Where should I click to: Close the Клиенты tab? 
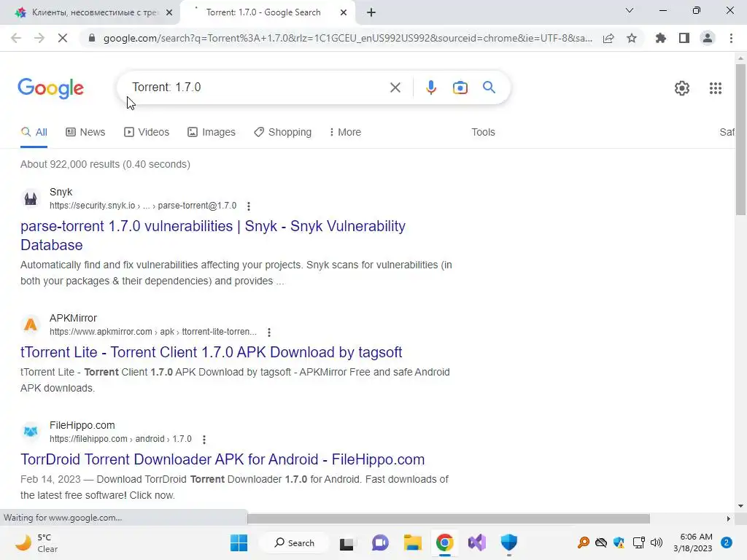coord(169,12)
